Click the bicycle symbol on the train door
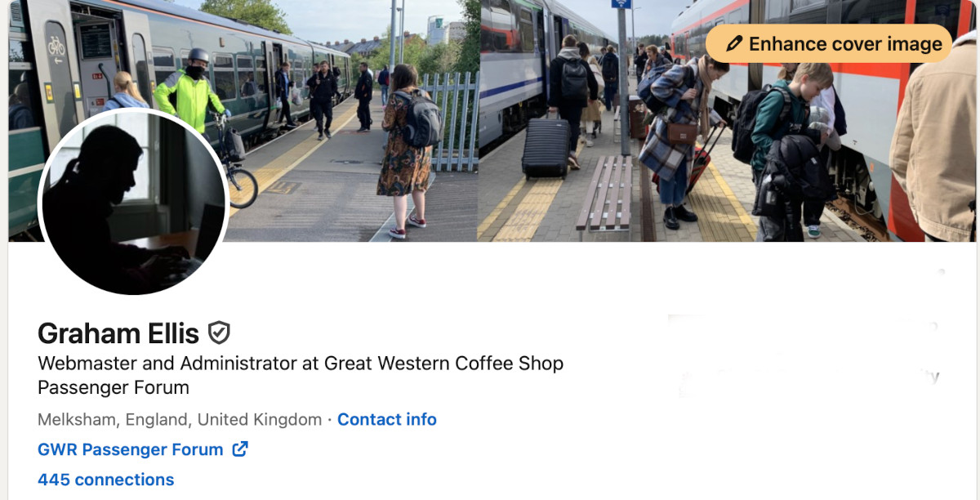980x500 pixels. click(x=56, y=46)
